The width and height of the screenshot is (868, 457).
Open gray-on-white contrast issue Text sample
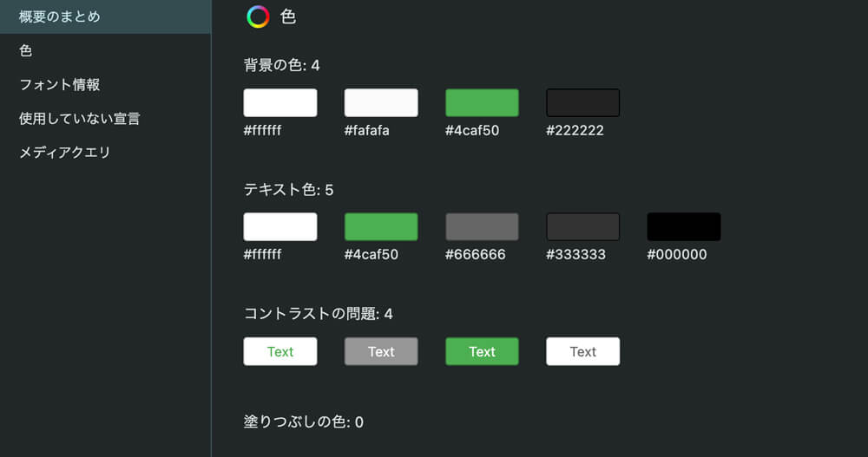click(582, 351)
